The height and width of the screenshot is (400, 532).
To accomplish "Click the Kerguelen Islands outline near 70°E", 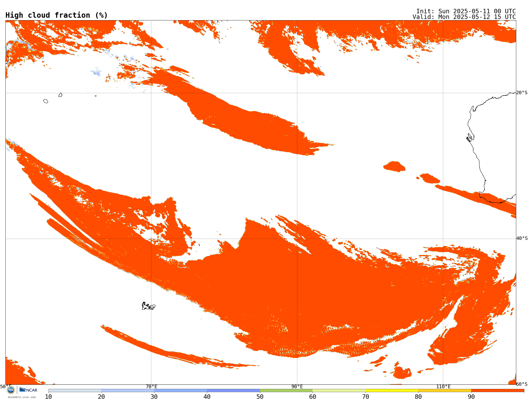I will [x=148, y=306].
